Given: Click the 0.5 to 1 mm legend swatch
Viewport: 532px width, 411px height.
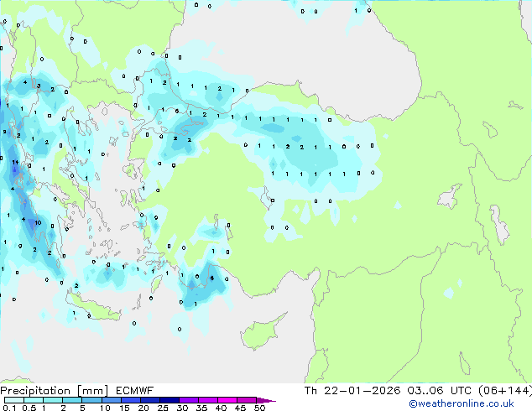Looking at the screenshot, I should [34, 400].
